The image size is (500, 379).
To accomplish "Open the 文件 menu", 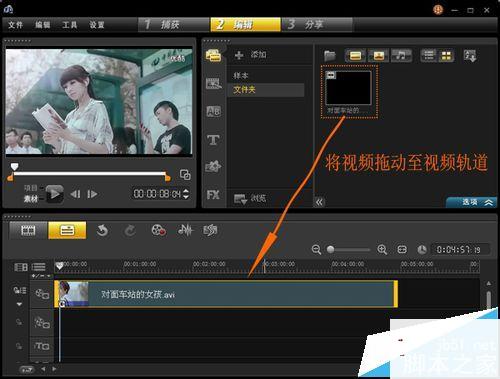I will [x=15, y=25].
